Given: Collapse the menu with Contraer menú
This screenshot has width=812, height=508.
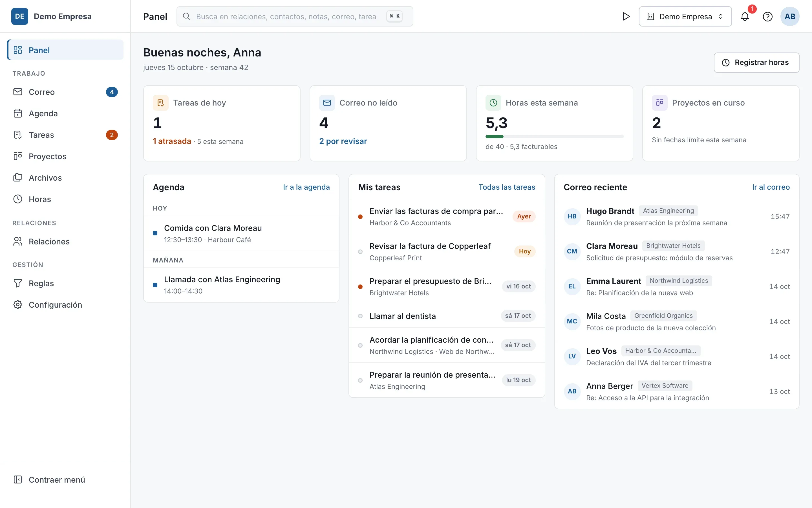Looking at the screenshot, I should [65, 479].
